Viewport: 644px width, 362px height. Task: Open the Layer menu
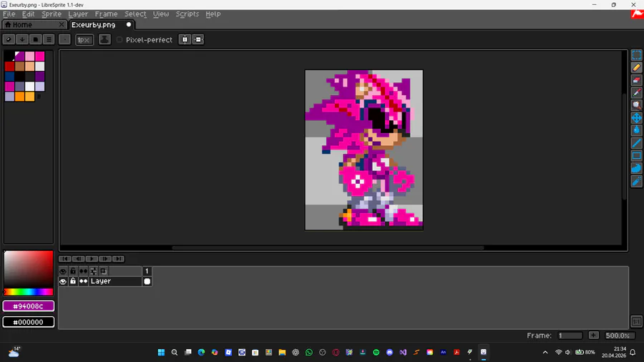click(78, 14)
